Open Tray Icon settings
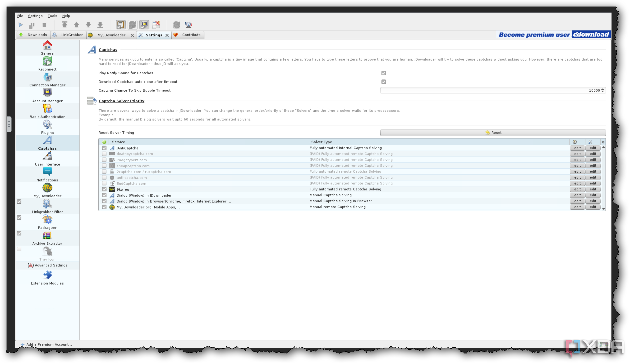Screen dimensions: 630x364 point(48,254)
